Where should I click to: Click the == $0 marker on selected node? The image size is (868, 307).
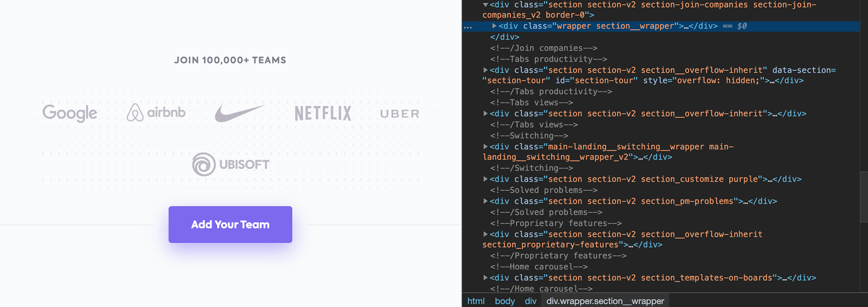coord(735,26)
